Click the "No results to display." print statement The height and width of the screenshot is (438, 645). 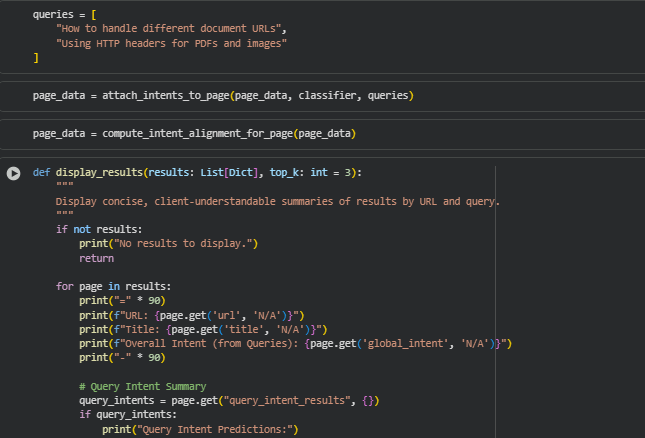169,243
